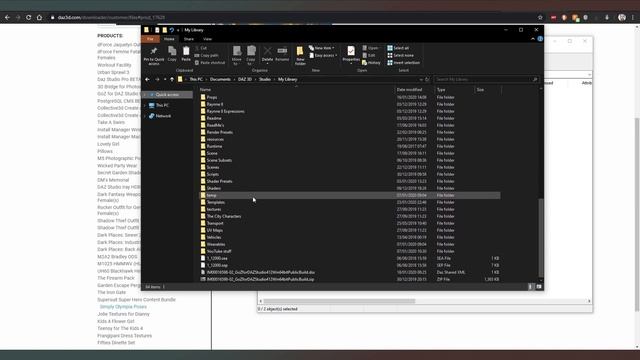Viewport: 640px width, 360px height.
Task: Click Explorer Back arrow button
Action: tap(147, 80)
